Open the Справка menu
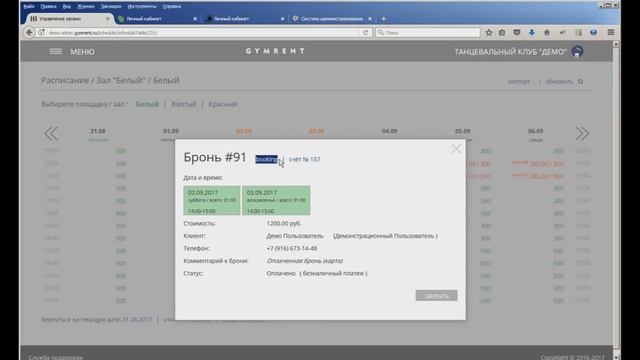 [x=171, y=7]
